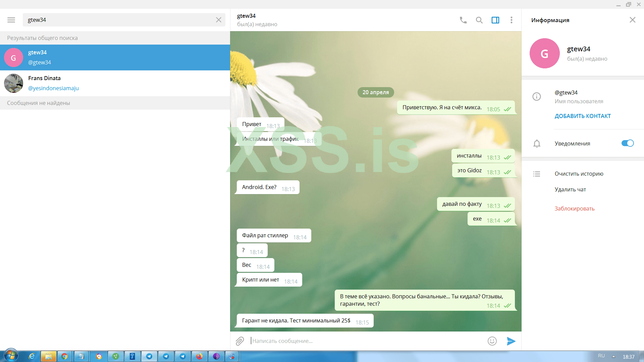Open Chrome from the Windows taskbar
The height and width of the screenshot is (362, 644).
click(65, 356)
